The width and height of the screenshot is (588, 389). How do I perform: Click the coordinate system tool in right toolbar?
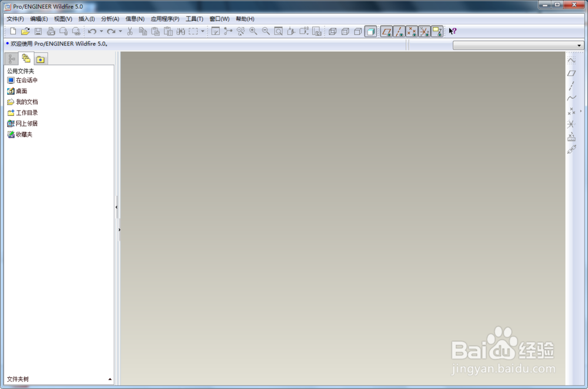571,124
